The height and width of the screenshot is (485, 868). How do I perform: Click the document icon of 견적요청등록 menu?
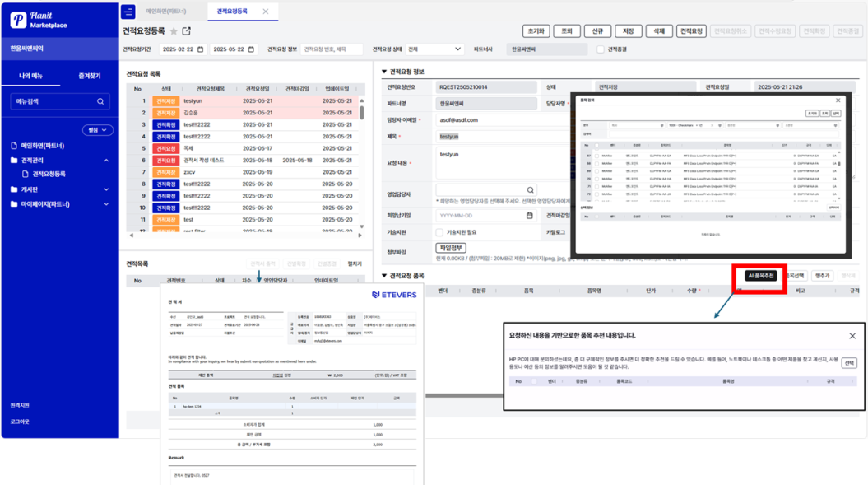coord(25,174)
